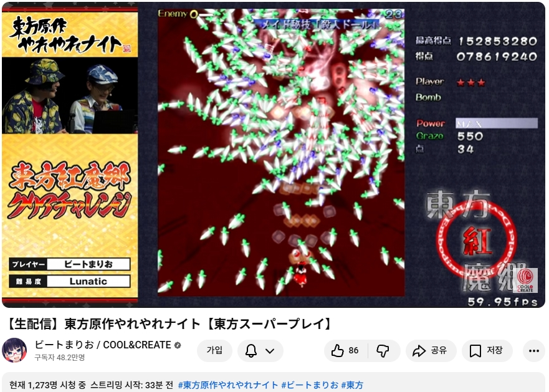
Task: Click the Player lives stars
Action: [471, 83]
